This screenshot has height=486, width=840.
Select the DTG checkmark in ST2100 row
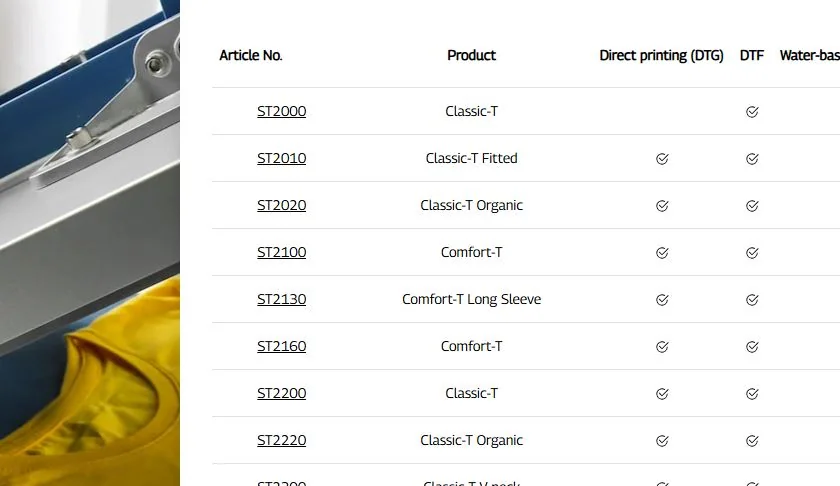662,252
